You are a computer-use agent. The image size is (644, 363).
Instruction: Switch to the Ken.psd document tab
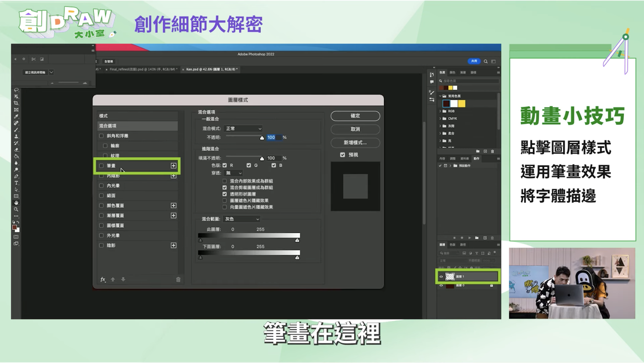(211, 69)
